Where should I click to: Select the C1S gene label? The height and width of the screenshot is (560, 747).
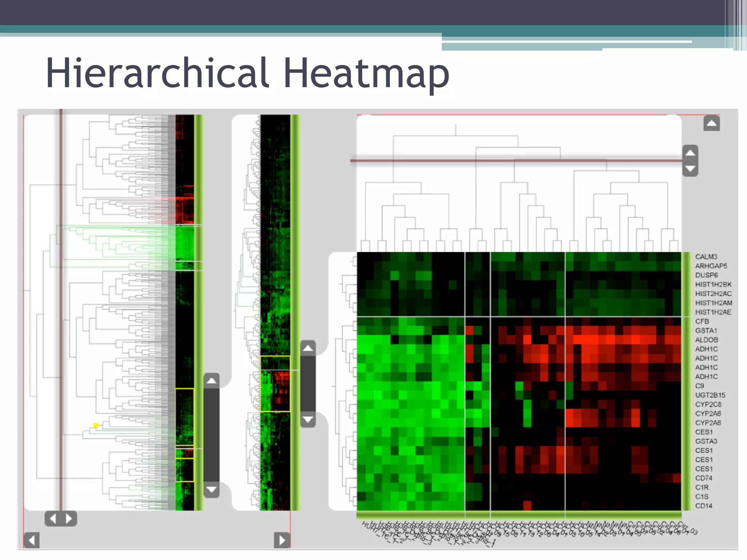(701, 497)
